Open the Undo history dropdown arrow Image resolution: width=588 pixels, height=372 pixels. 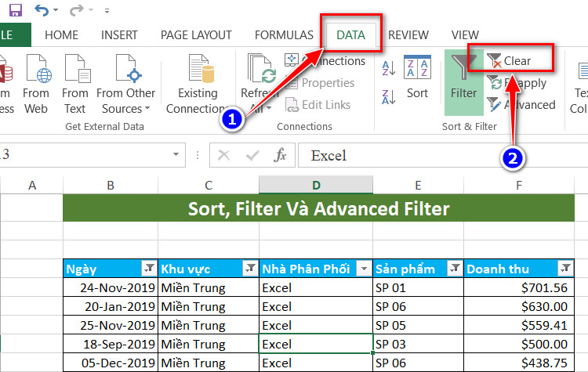(56, 10)
